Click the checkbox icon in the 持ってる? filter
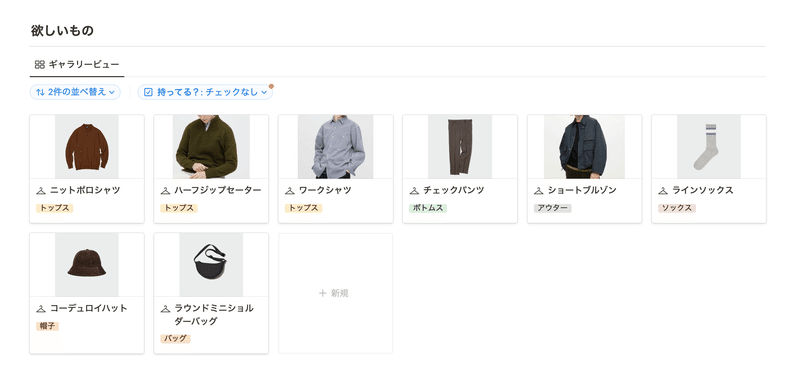This screenshot has height=382, width=800. [x=148, y=92]
